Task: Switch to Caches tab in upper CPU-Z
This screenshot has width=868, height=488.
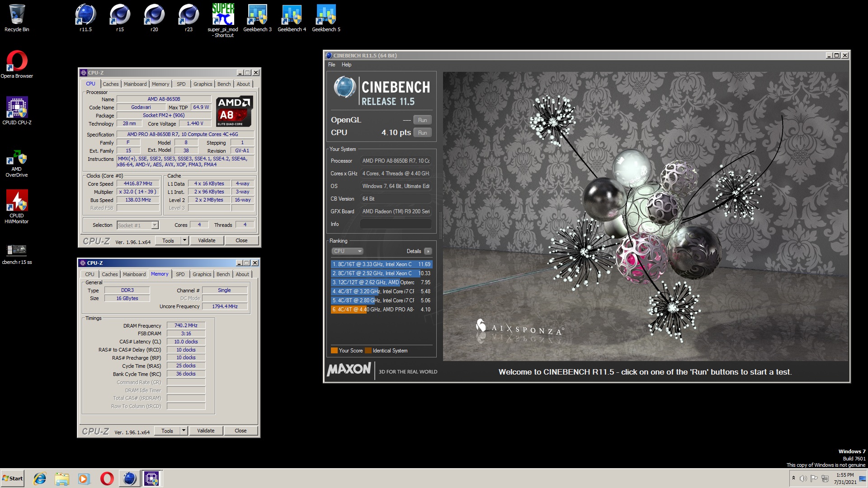Action: pyautogui.click(x=110, y=84)
